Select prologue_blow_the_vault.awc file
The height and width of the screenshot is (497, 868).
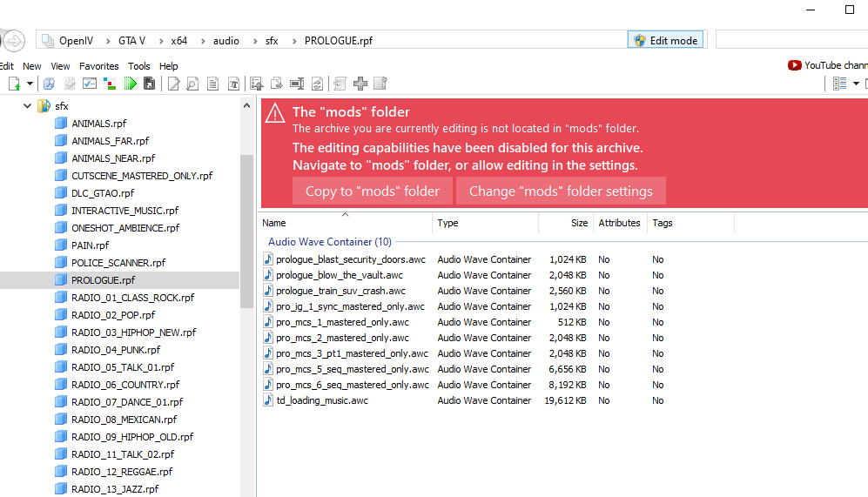340,275
